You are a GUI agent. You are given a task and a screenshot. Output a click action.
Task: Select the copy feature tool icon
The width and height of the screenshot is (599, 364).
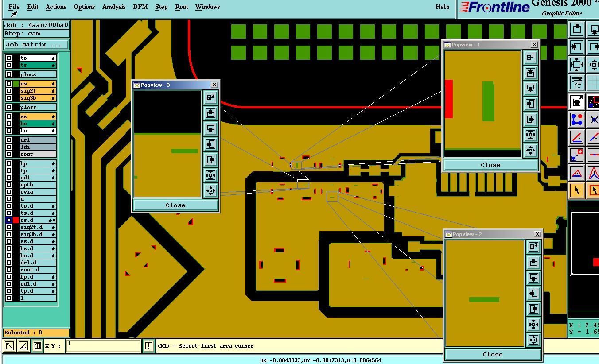coord(576,155)
